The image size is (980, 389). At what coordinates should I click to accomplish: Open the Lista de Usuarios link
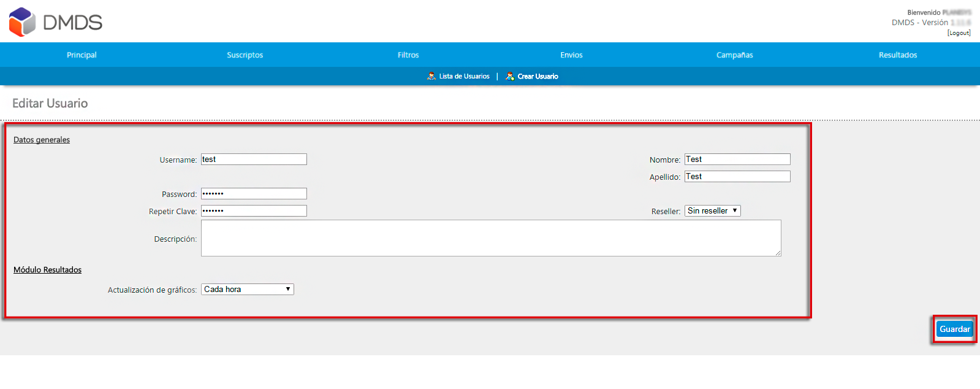pos(464,76)
